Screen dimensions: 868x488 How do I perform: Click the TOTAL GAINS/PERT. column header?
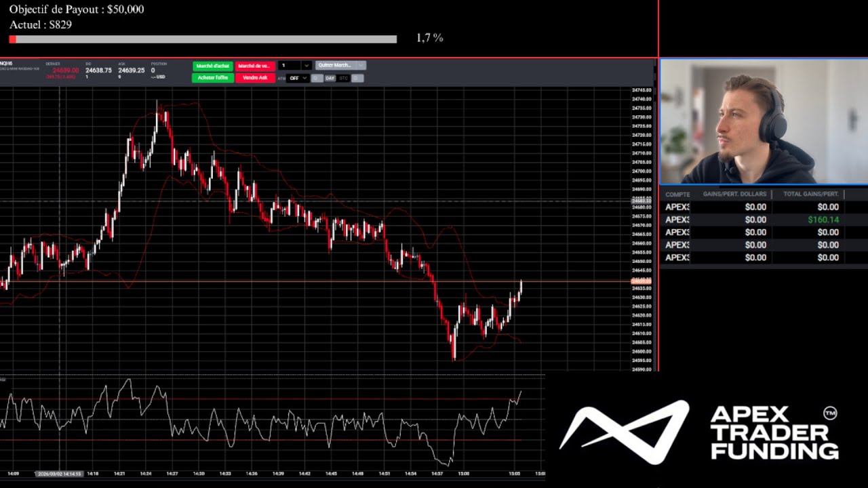[x=811, y=194]
